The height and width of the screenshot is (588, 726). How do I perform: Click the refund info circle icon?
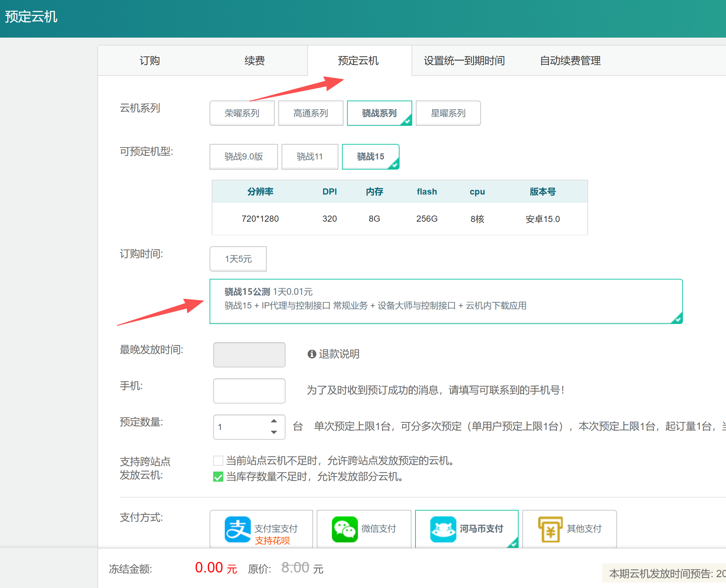(312, 354)
